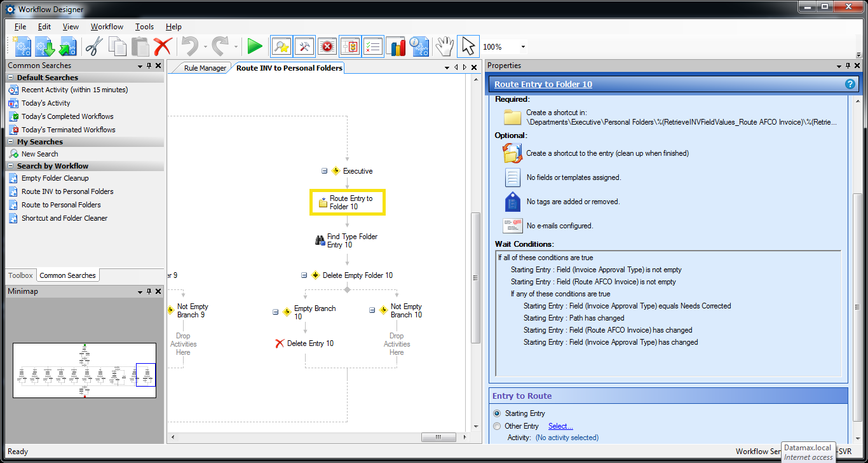Screen dimensions: 868x463
Task: Collapse the Delete Empty Folder 10 node
Action: [304, 275]
